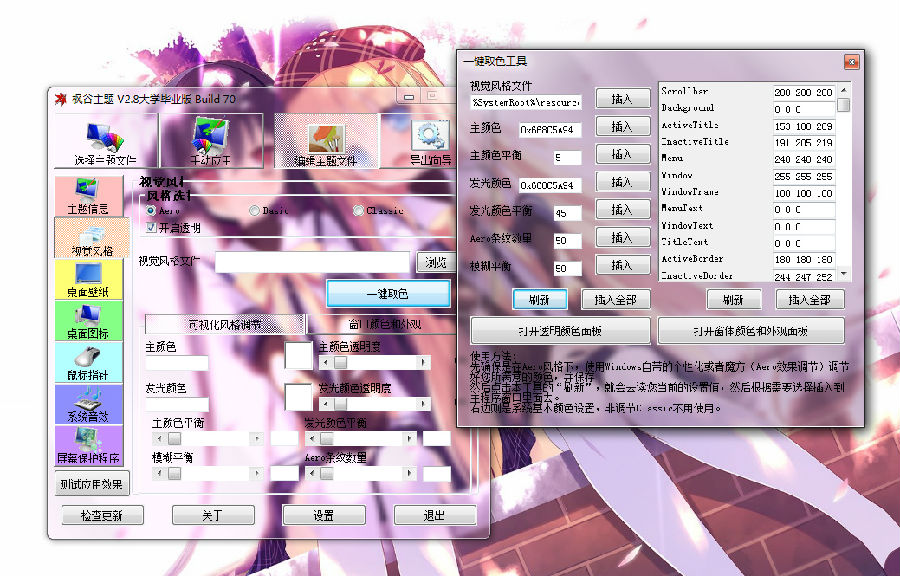Image resolution: width=900 pixels, height=576 pixels.
Task: Click the 发光颜色透明度 slider thumb
Action: pos(341,404)
